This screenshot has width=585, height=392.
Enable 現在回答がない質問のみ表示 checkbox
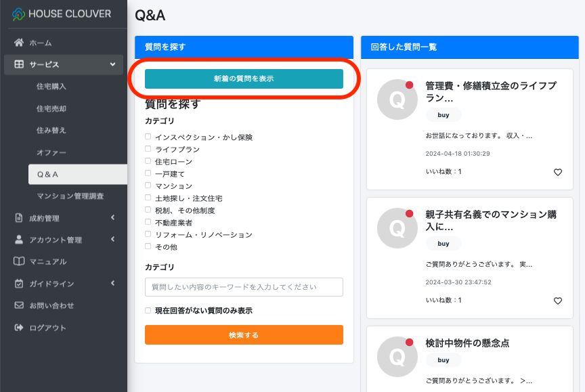(x=148, y=310)
